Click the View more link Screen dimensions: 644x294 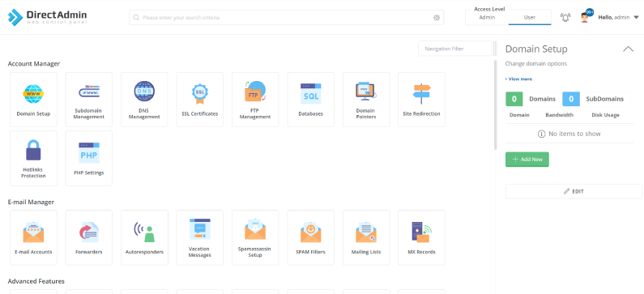point(518,79)
